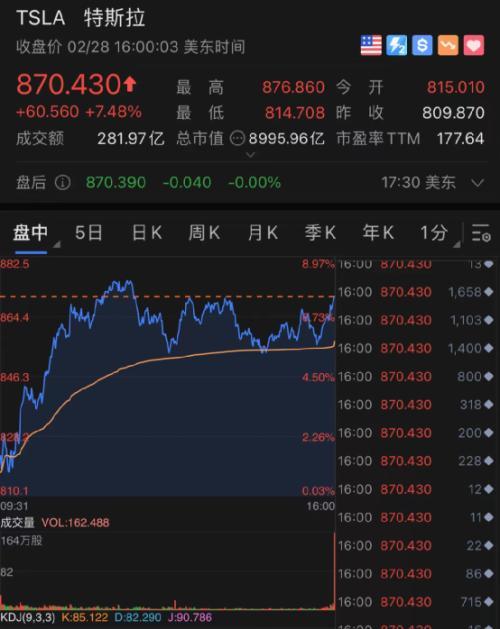Tap the 总市值 value 8995.96亿
This screenshot has width=500, height=629.
(287, 139)
